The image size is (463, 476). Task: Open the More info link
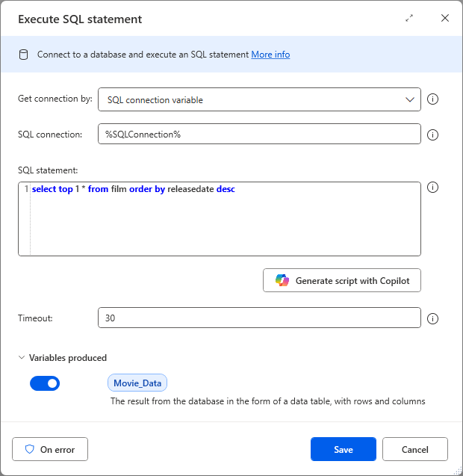coord(270,55)
